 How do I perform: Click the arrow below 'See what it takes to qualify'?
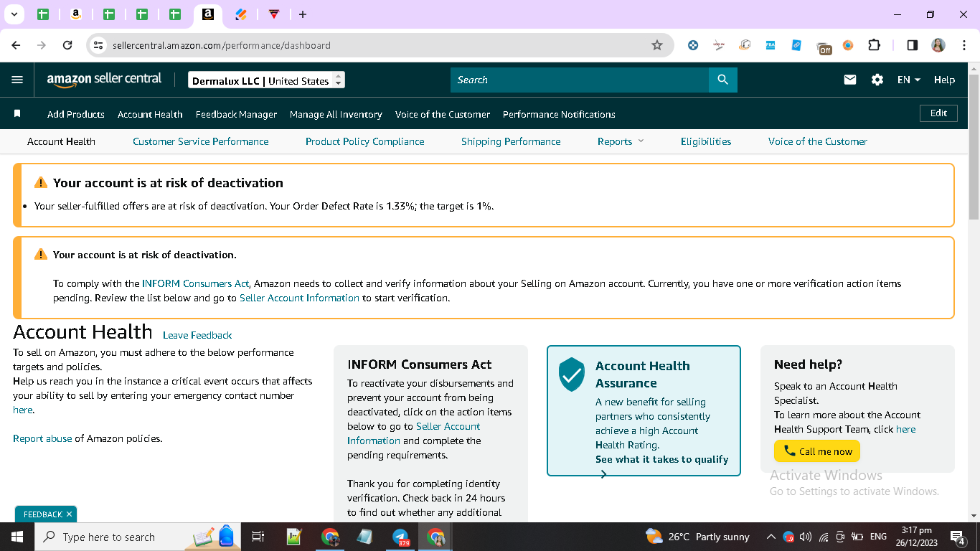pyautogui.click(x=603, y=474)
